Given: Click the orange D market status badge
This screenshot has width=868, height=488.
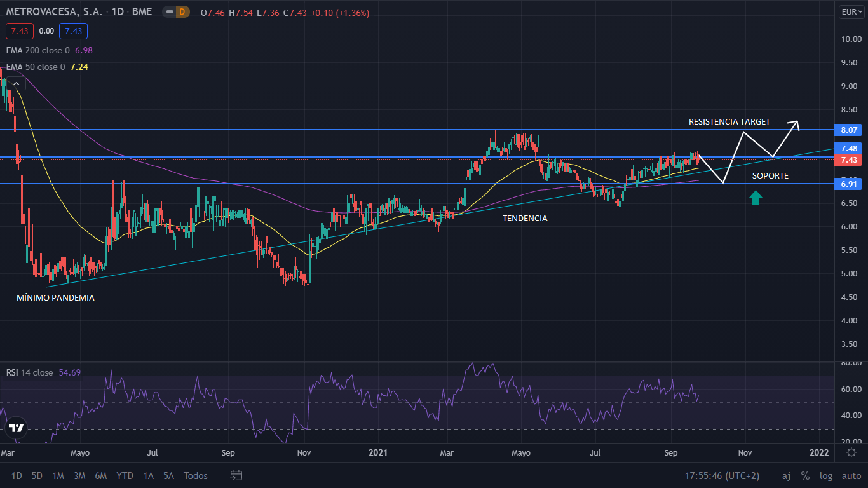Looking at the screenshot, I should [182, 12].
